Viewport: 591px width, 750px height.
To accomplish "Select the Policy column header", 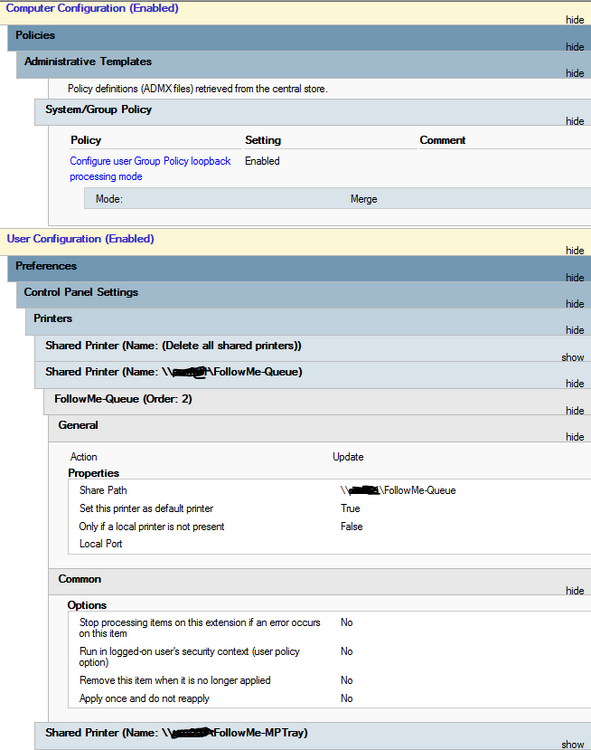I will pyautogui.click(x=86, y=140).
